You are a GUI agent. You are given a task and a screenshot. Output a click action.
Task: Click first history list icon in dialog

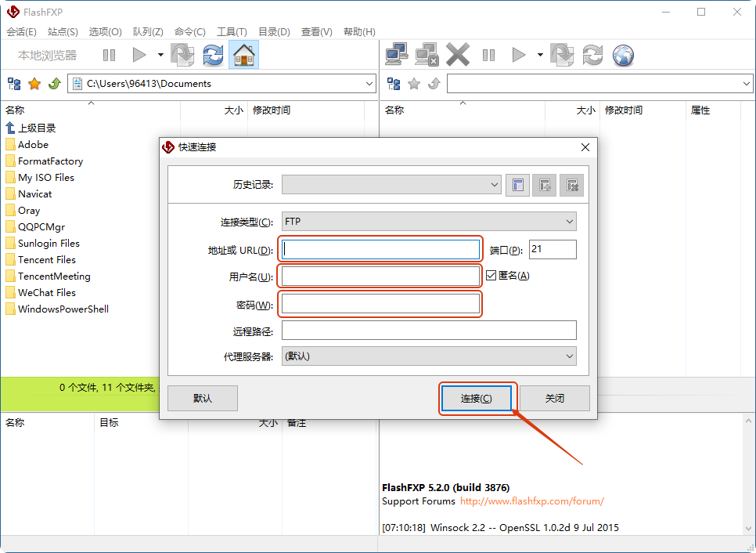click(518, 186)
